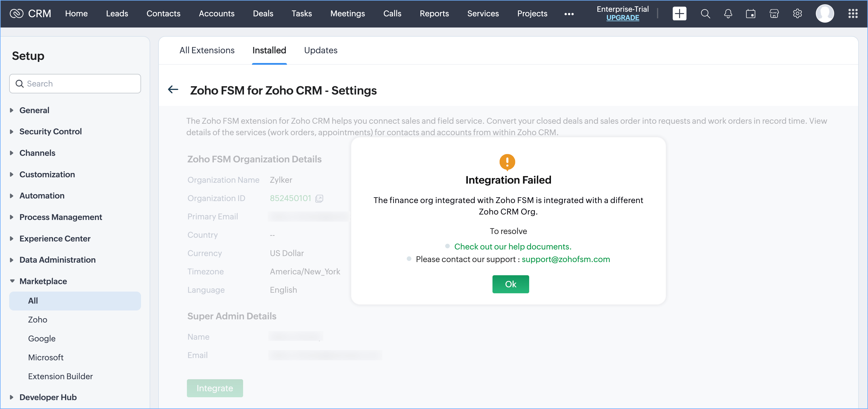Open external link icon beside Organization ID
868x409 pixels.
(x=319, y=198)
